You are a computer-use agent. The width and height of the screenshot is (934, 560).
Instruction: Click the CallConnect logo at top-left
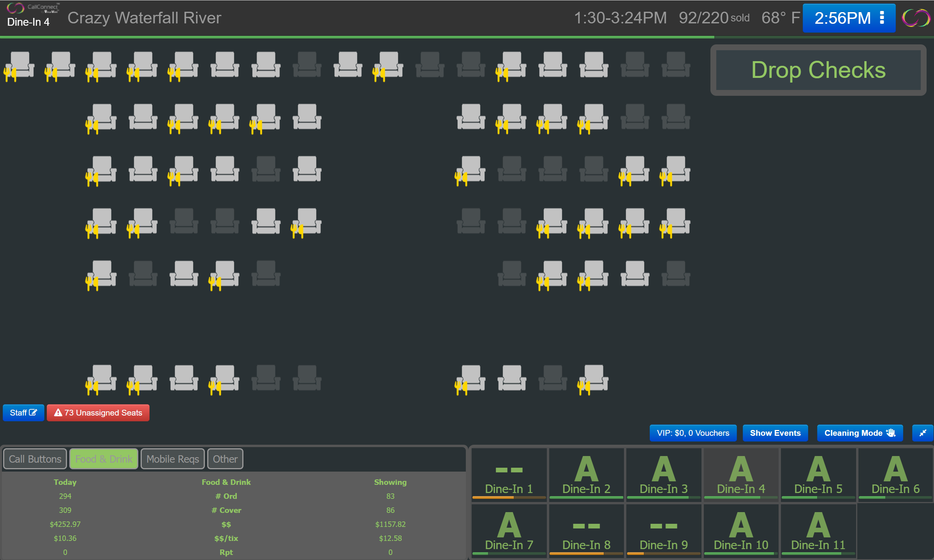coord(33,8)
